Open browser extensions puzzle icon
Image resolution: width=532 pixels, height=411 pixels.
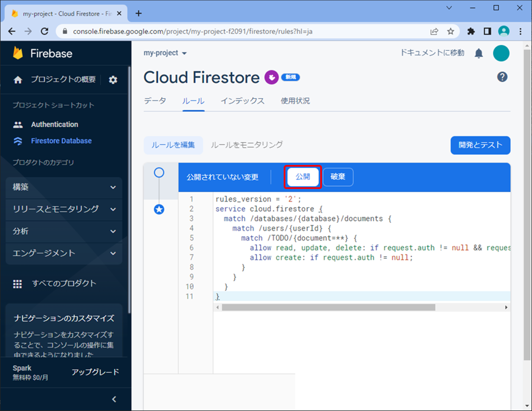(x=471, y=31)
